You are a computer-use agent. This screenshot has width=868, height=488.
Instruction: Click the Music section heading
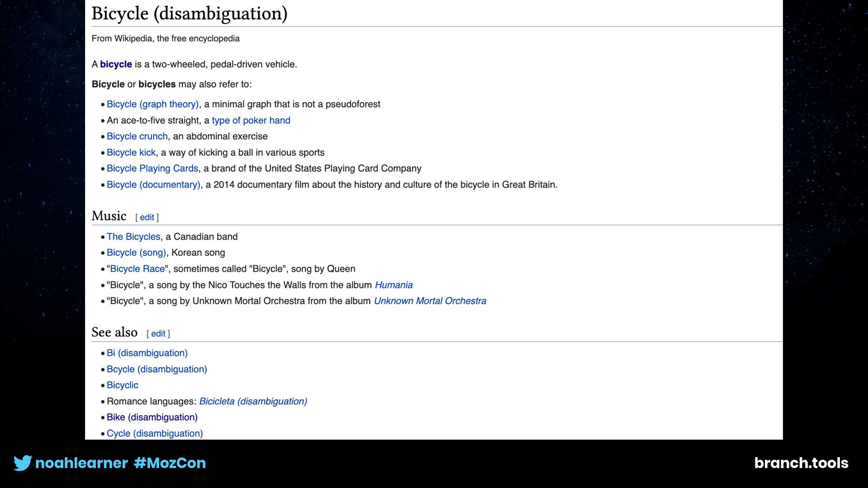[109, 216]
